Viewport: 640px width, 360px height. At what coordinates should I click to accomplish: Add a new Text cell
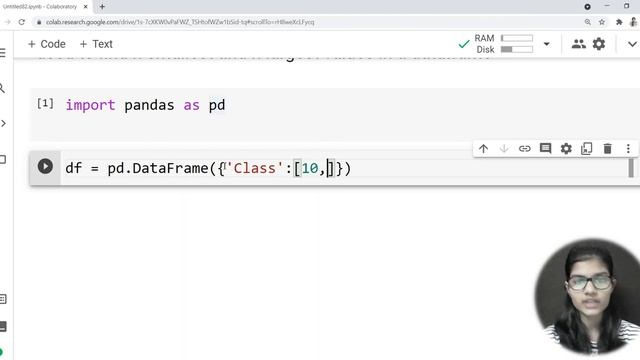click(96, 44)
